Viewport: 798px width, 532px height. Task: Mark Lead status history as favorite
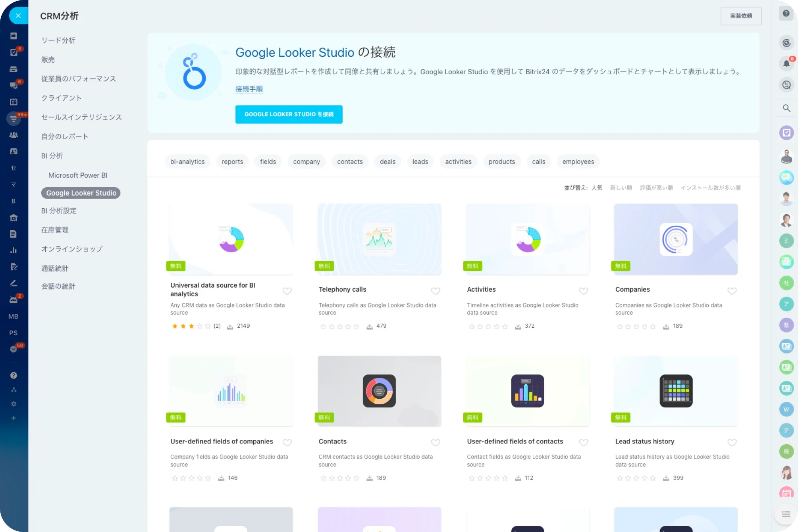click(732, 442)
